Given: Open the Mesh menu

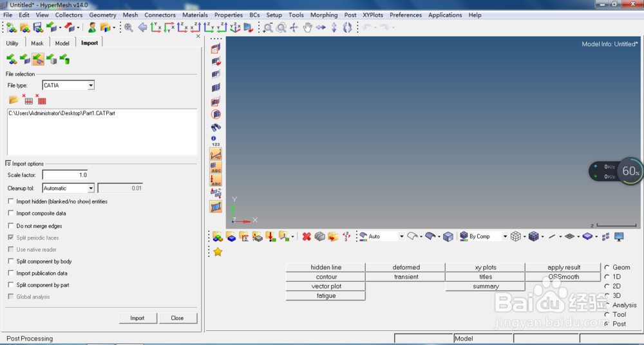Looking at the screenshot, I should tap(130, 15).
